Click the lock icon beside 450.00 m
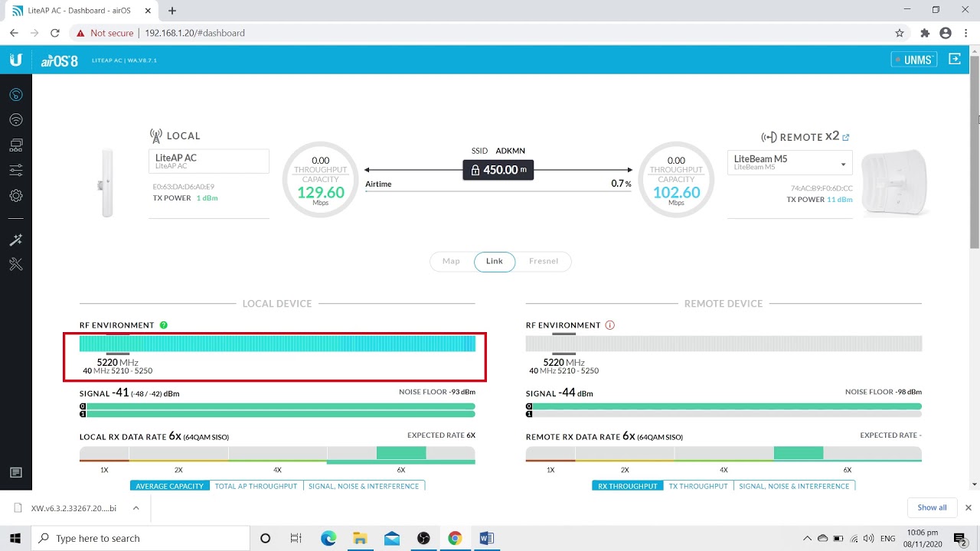The width and height of the screenshot is (980, 551). 475,170
